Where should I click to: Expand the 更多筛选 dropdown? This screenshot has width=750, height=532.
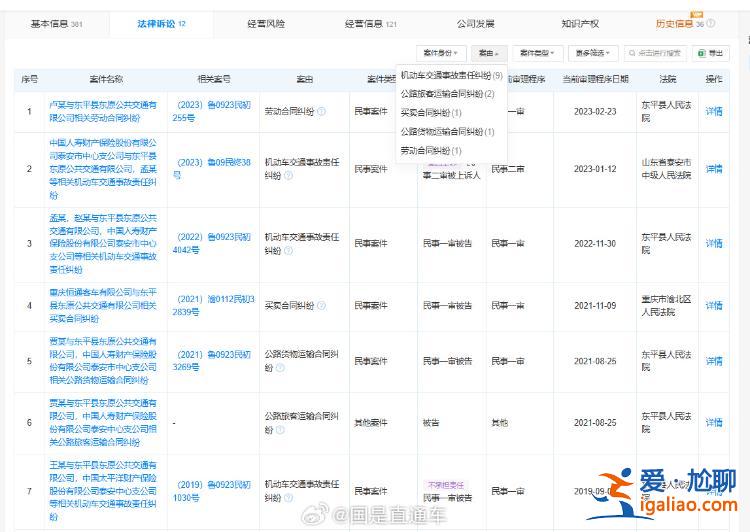pyautogui.click(x=593, y=53)
